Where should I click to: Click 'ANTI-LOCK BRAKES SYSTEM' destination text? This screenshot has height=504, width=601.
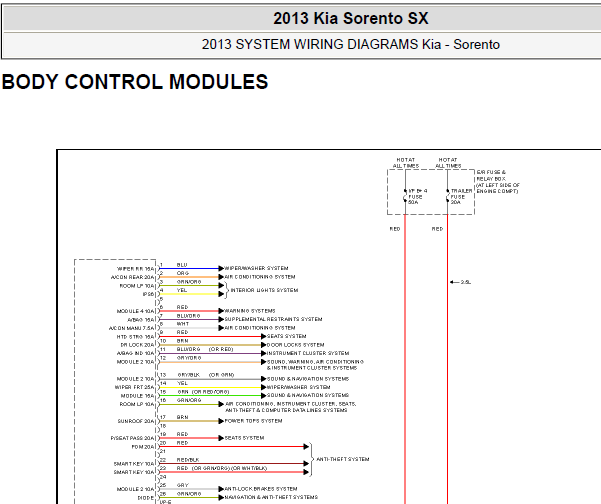click(x=261, y=489)
